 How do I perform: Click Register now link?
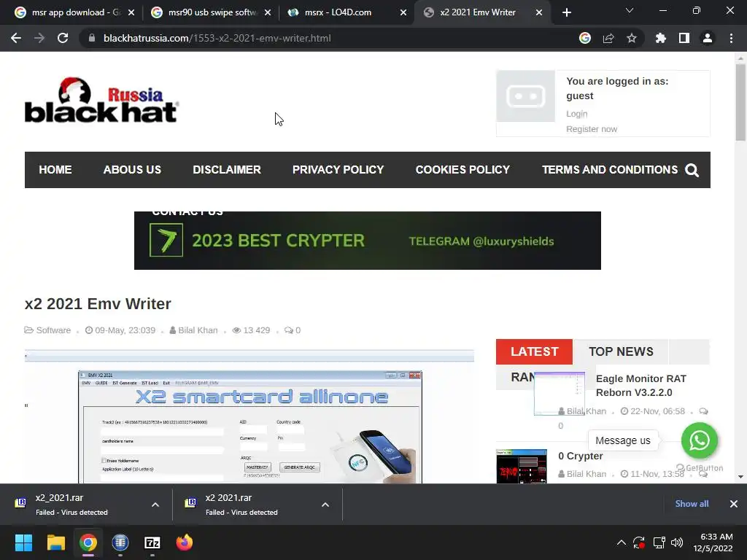pyautogui.click(x=591, y=129)
